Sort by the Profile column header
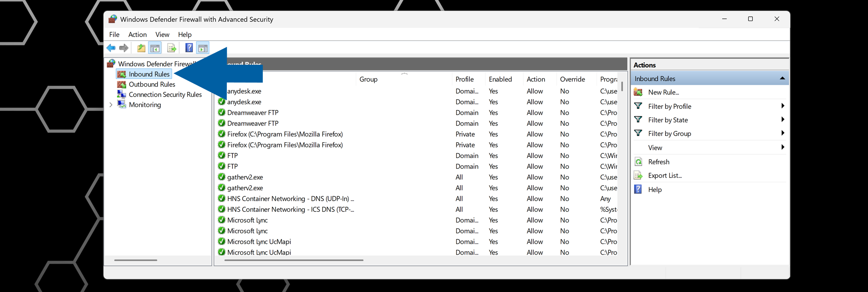The width and height of the screenshot is (868, 292). (468, 79)
